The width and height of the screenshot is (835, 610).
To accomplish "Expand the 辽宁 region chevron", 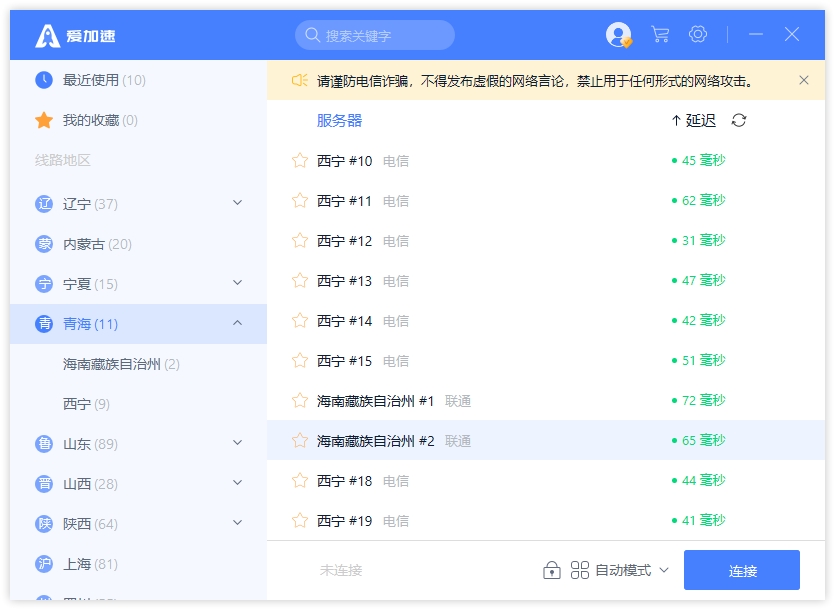I will pos(238,202).
